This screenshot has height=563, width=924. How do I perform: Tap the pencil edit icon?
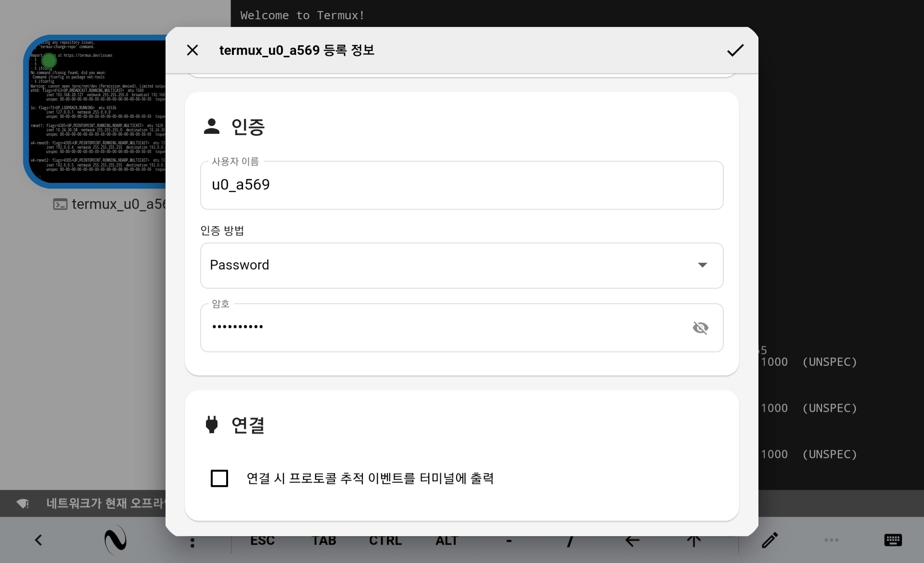[770, 540]
